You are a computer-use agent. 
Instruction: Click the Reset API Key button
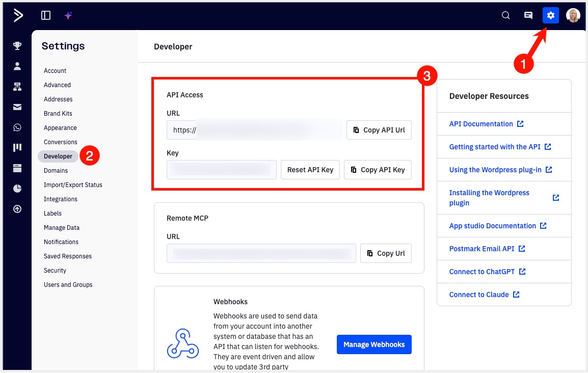(310, 170)
